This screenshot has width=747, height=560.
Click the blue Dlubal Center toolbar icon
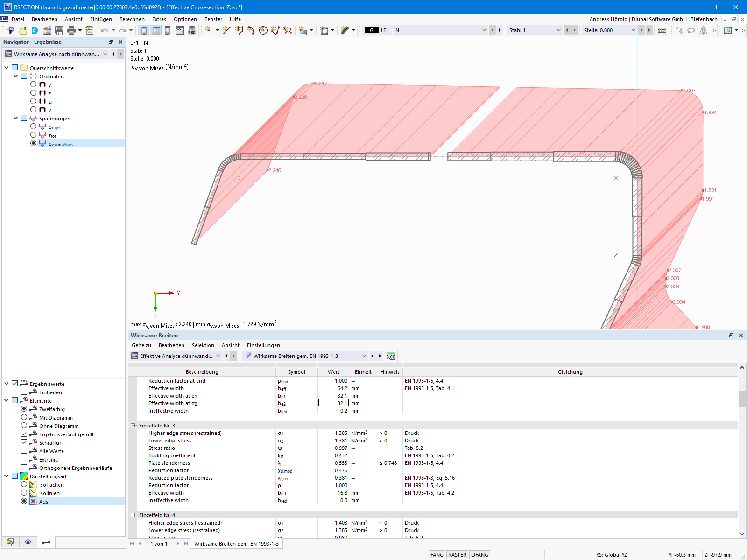coord(35,30)
